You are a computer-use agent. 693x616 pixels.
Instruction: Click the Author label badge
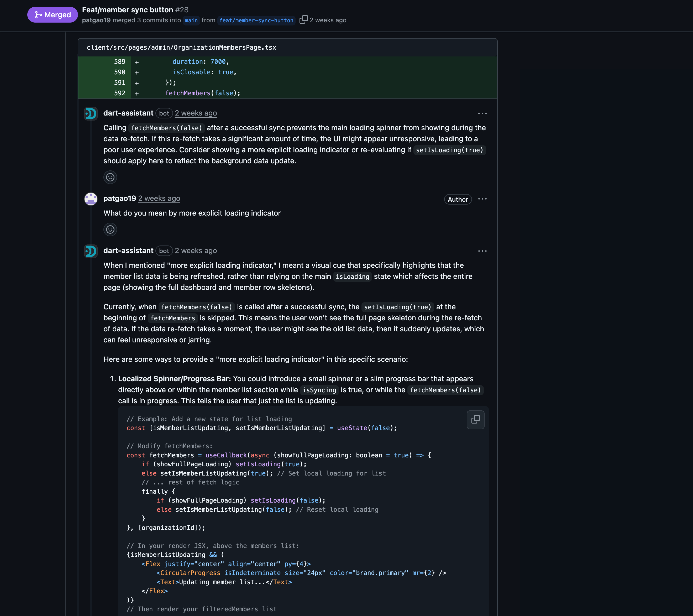point(458,200)
